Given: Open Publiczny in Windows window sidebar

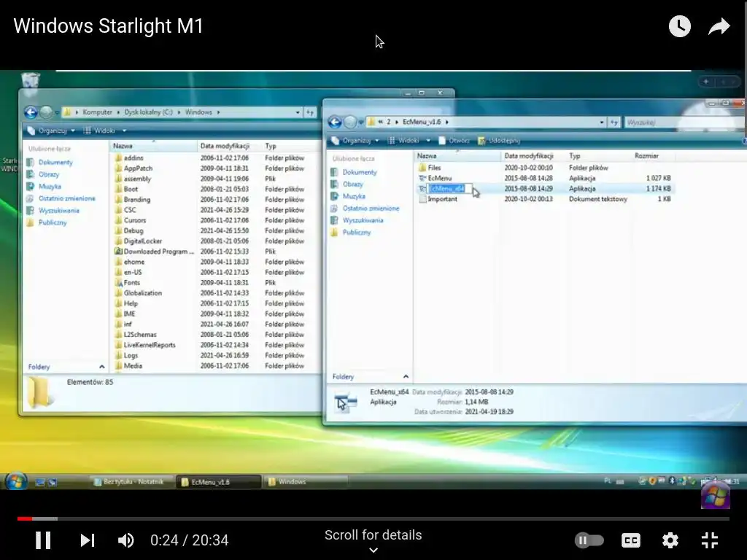Looking at the screenshot, I should coord(53,222).
